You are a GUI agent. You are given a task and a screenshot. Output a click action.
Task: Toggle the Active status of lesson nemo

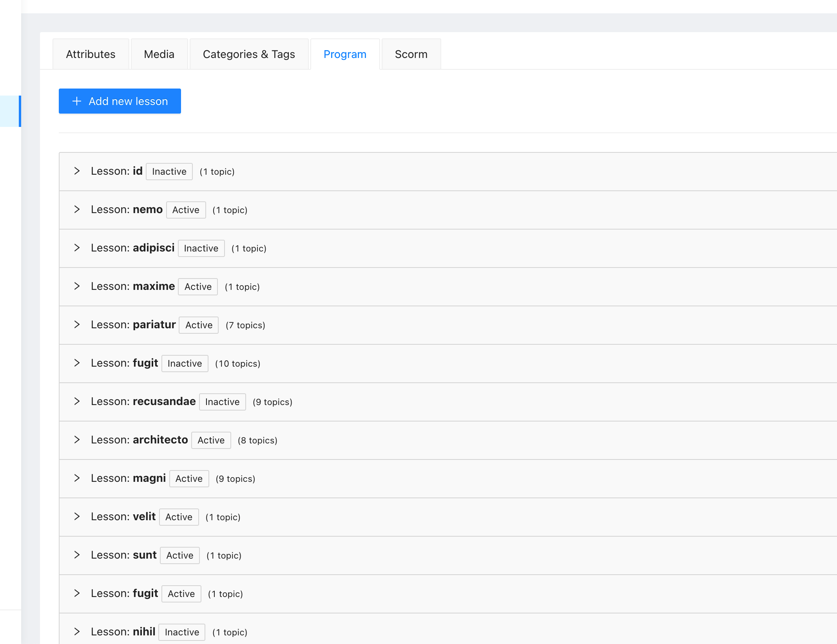186,210
